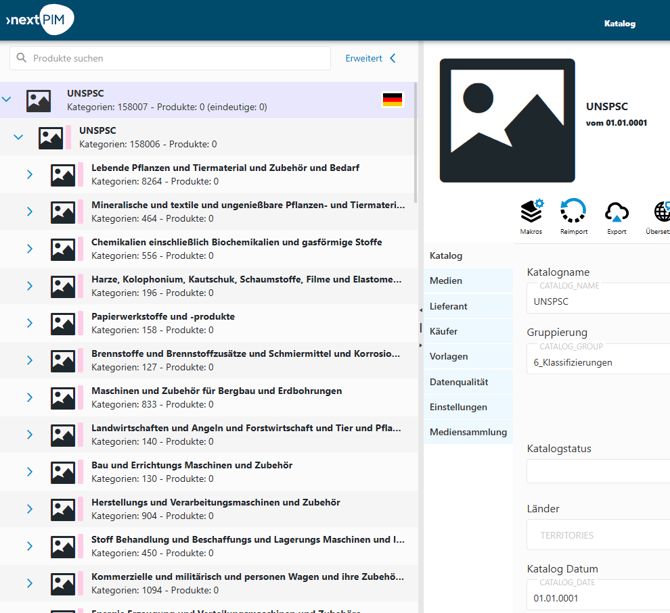Click image icon of Papierwerkstoffe row
This screenshot has width=670, height=613.
[x=63, y=324]
